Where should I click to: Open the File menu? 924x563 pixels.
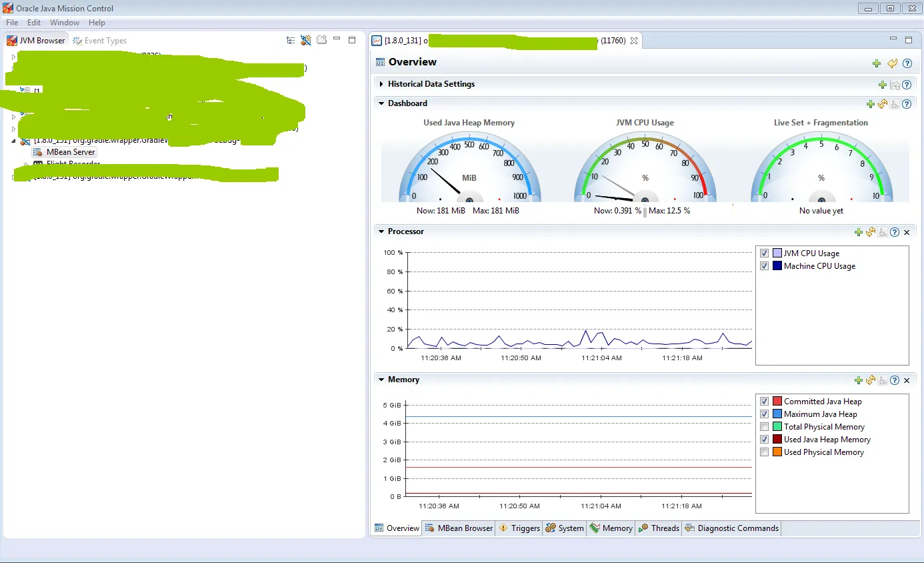tap(12, 23)
